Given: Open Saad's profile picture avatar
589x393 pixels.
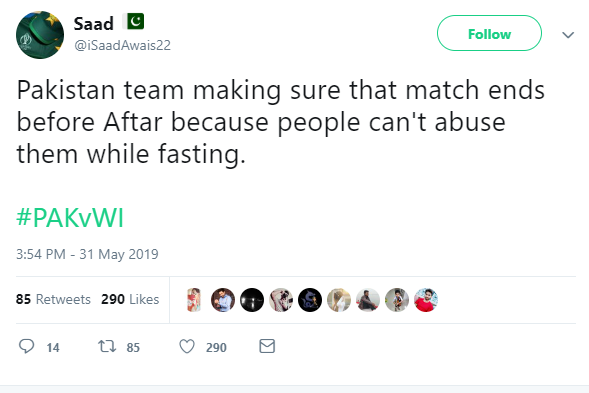Looking at the screenshot, I should pos(40,35).
